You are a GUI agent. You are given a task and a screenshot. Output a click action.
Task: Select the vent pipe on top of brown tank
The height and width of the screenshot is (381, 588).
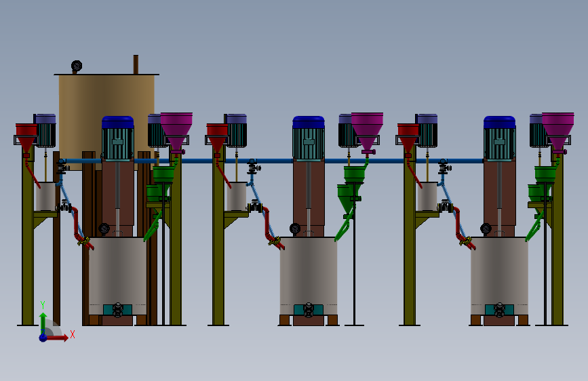[136, 64]
